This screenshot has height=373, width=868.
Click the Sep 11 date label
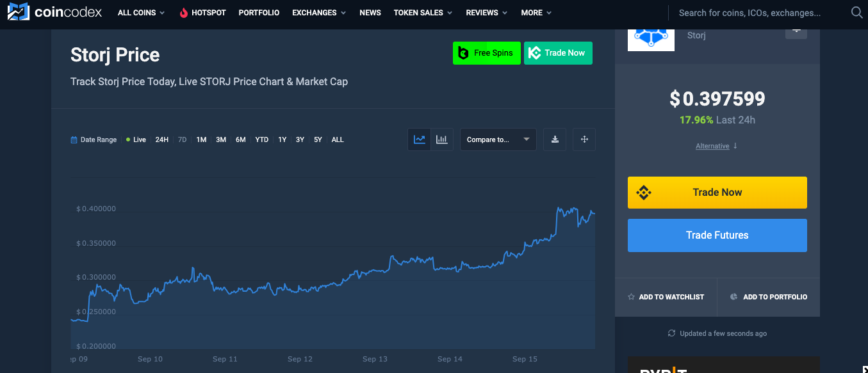(x=225, y=359)
